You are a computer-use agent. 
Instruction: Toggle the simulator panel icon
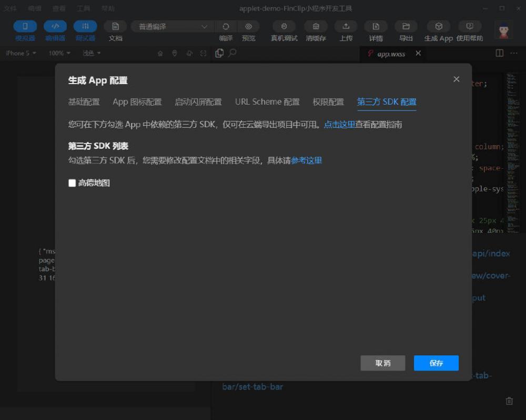(25, 26)
